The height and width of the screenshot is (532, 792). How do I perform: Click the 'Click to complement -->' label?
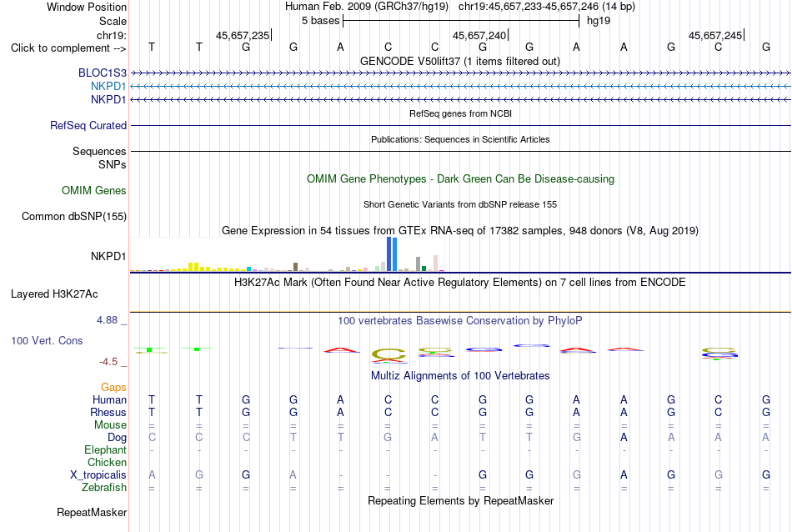point(68,48)
